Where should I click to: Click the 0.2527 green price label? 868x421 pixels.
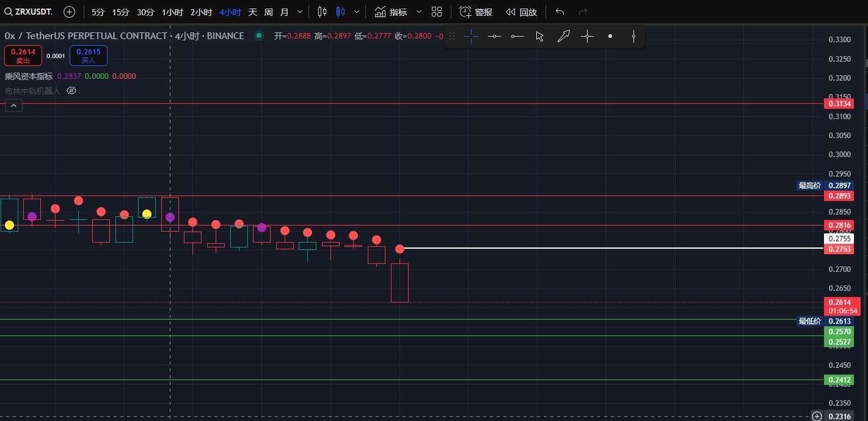(839, 342)
